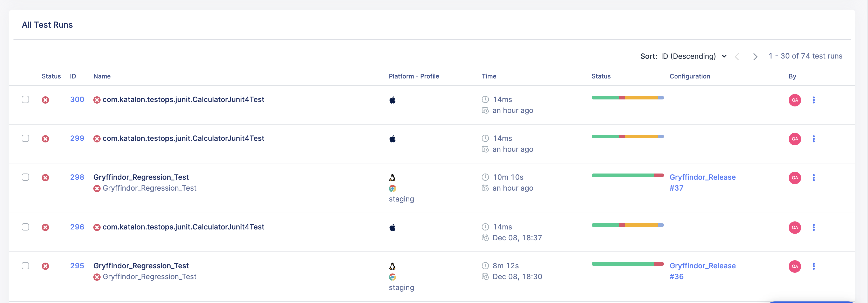This screenshot has width=868, height=303.
Task: Open three-dot menu for test run 298
Action: point(813,178)
